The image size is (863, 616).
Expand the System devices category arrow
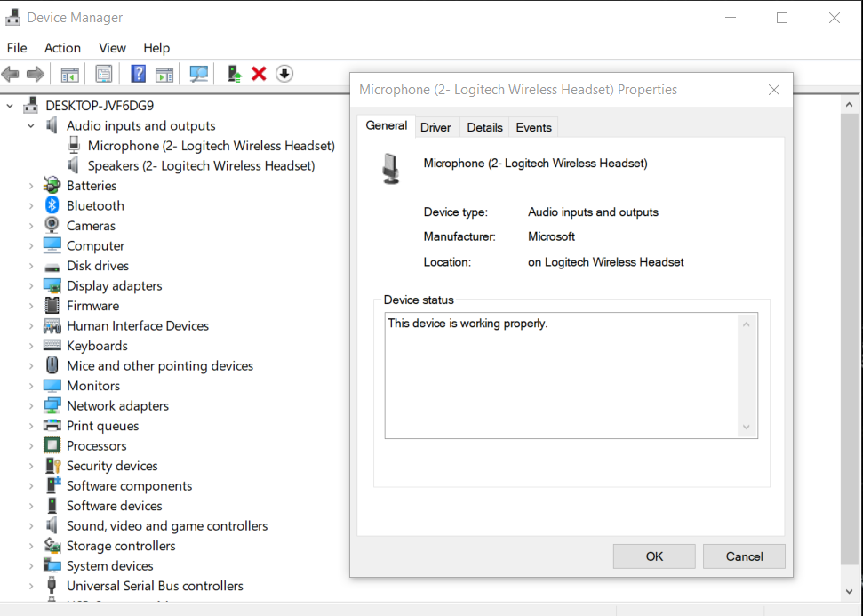(31, 566)
